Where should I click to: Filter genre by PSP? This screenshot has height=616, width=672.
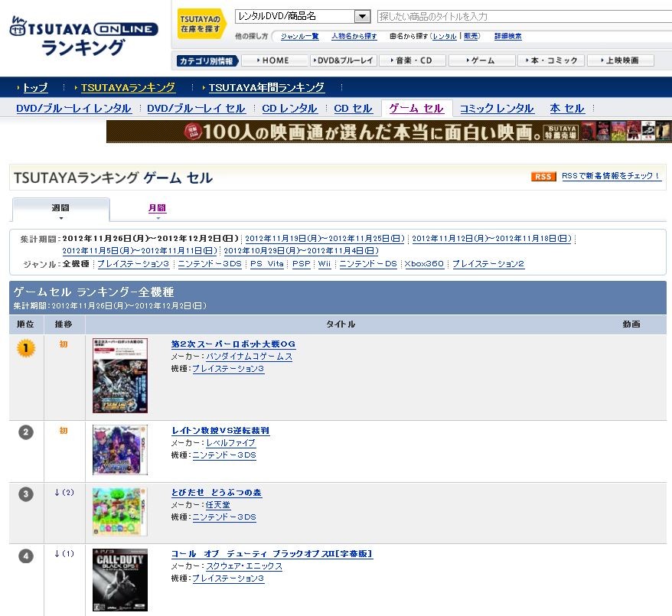point(302,264)
